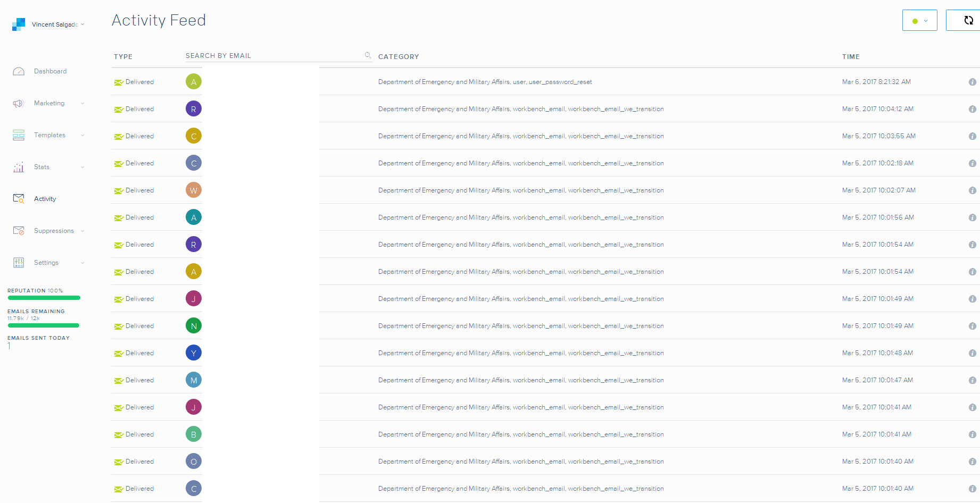Click the Templates layout icon
The width and height of the screenshot is (980, 503).
18,135
